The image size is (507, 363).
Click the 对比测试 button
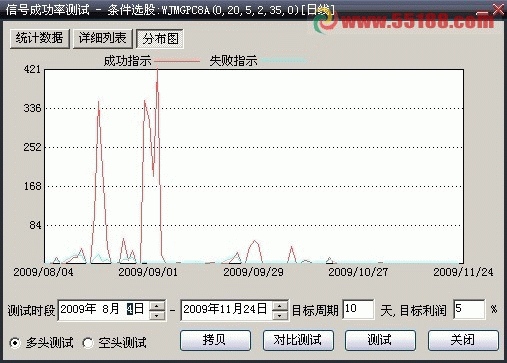tap(298, 340)
